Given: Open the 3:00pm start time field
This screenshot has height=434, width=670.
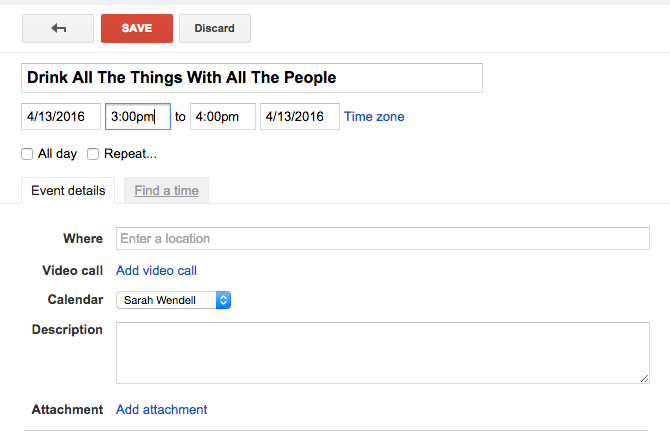Looking at the screenshot, I should [137, 117].
